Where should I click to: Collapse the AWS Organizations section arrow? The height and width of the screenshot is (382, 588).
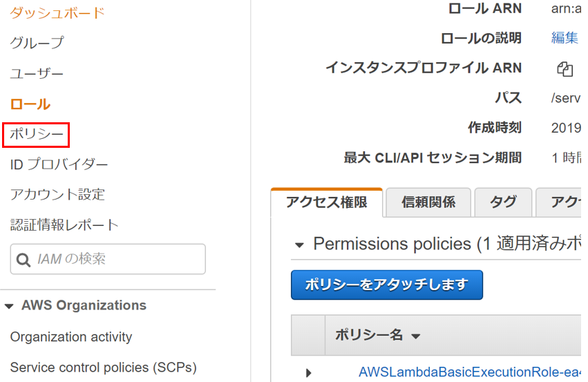coord(9,306)
